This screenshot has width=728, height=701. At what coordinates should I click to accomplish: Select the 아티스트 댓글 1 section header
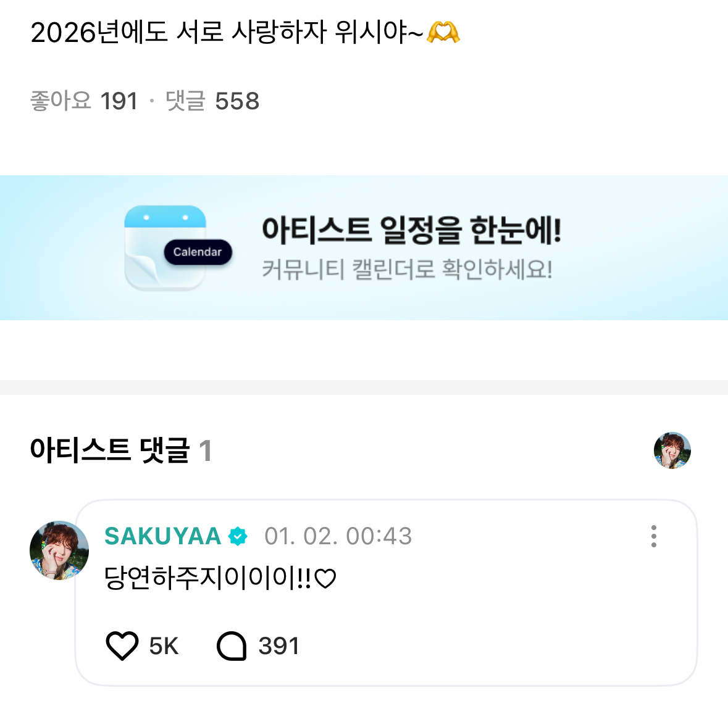(x=120, y=450)
